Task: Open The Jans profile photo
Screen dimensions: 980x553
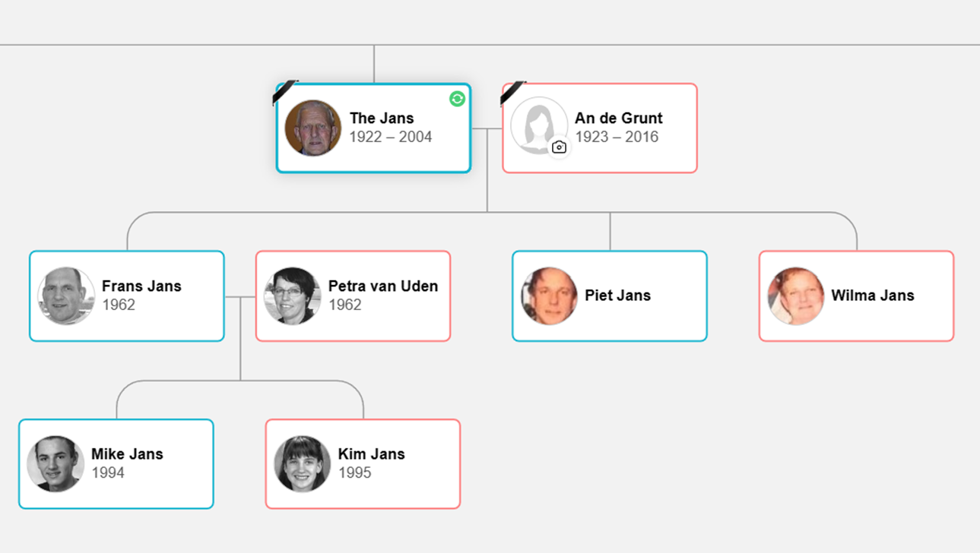Action: (x=313, y=128)
